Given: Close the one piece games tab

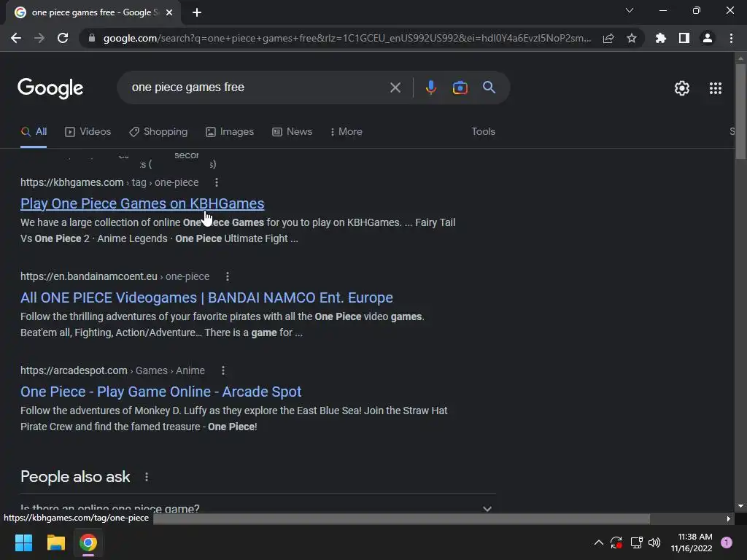Looking at the screenshot, I should coord(169,12).
